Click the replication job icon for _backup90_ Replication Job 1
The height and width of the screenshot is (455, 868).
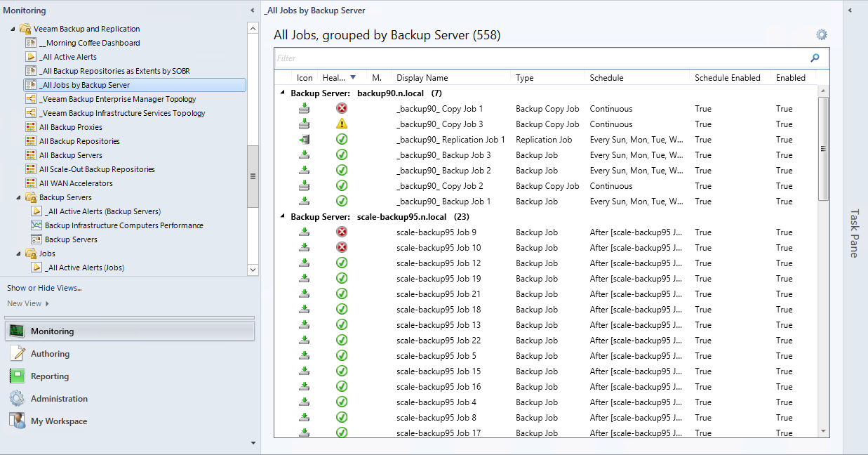(304, 140)
